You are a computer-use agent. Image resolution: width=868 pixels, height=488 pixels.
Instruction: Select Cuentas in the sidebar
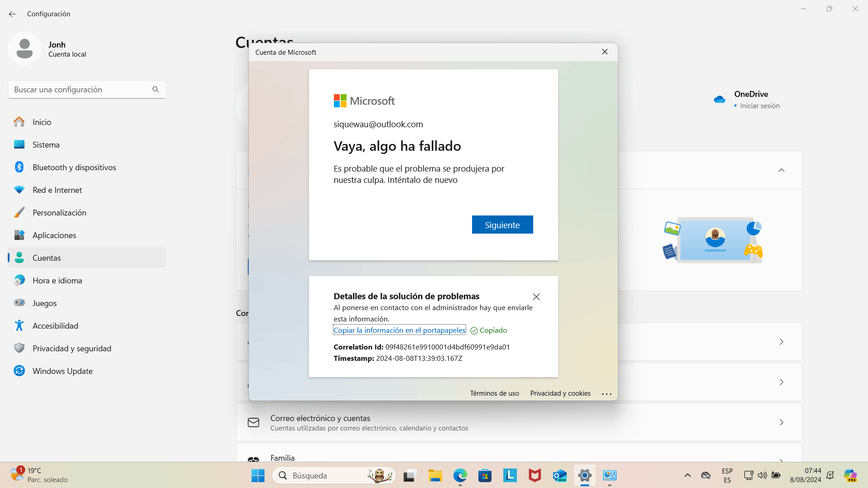point(87,258)
